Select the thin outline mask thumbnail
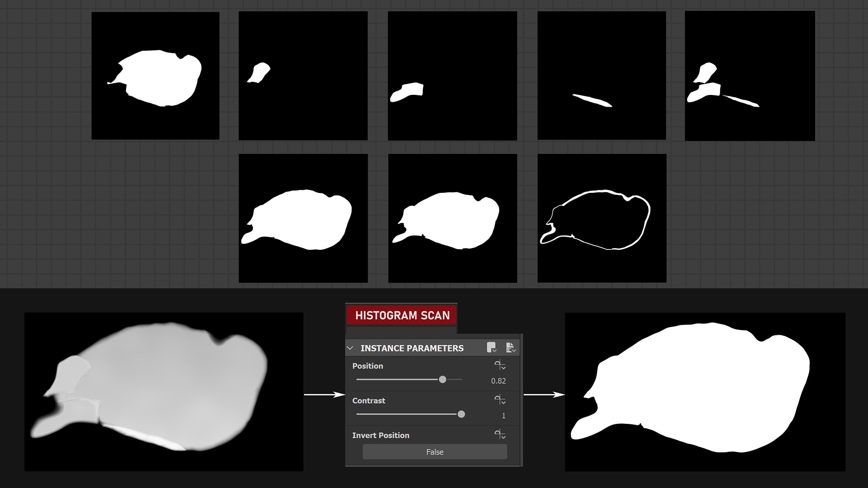868x488 pixels. (602, 218)
